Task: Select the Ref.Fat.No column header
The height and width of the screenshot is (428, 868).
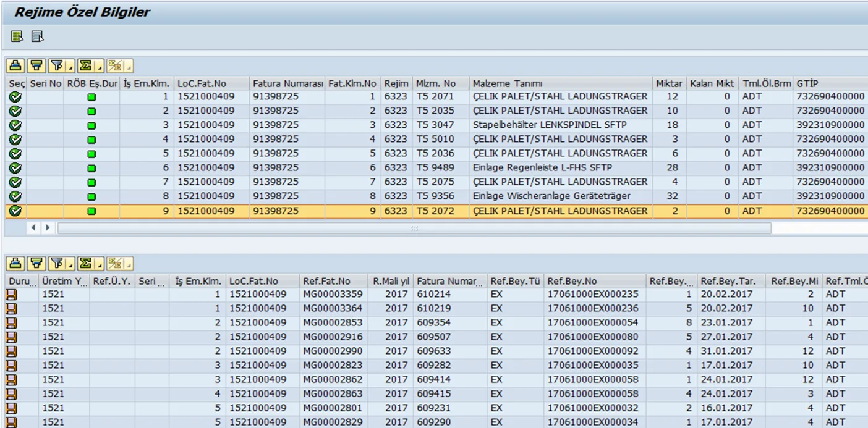Action: (333, 282)
